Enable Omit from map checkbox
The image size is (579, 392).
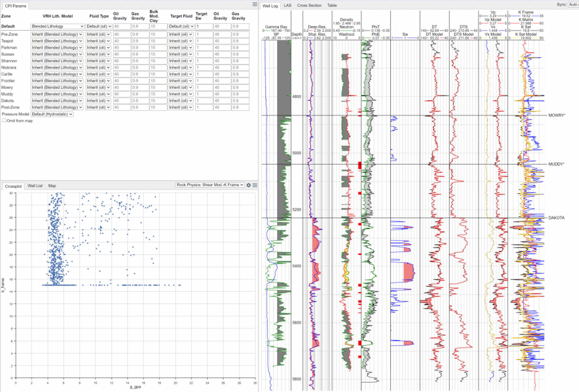[4, 121]
